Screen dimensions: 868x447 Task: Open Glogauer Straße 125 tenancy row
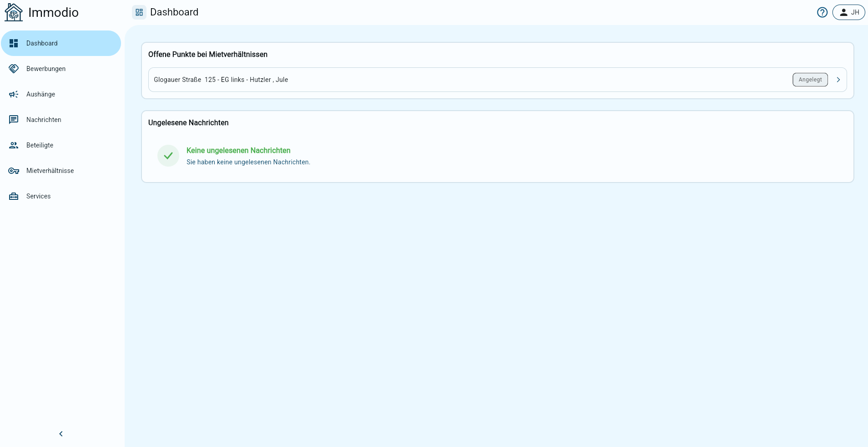(221, 80)
